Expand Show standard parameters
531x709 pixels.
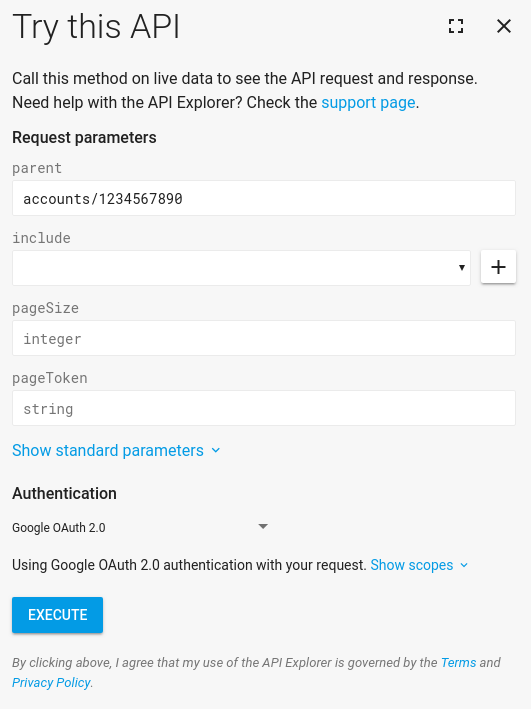(x=108, y=450)
